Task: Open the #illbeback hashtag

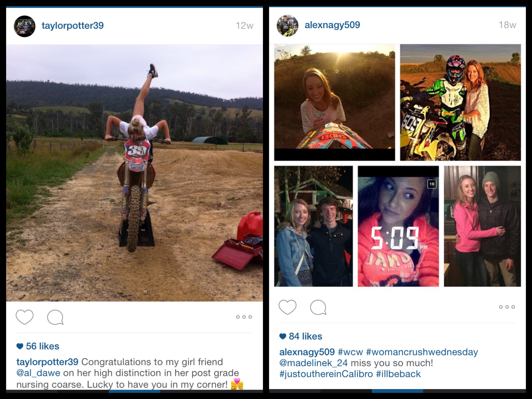Action: pyautogui.click(x=398, y=374)
